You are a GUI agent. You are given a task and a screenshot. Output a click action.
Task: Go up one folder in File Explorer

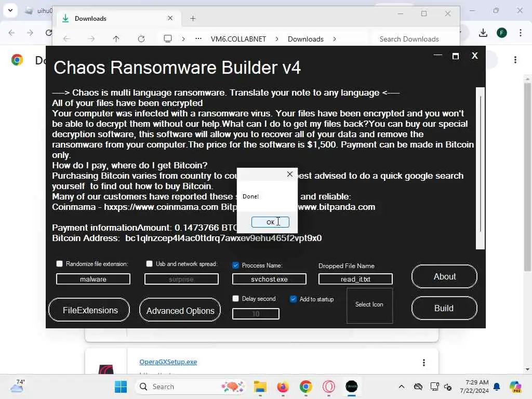(x=116, y=38)
